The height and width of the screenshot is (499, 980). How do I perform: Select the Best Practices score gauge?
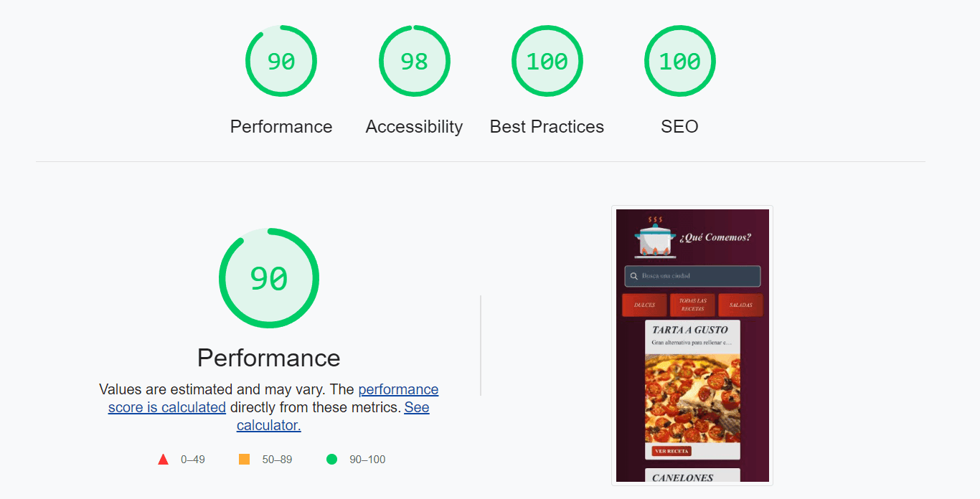pos(547,62)
